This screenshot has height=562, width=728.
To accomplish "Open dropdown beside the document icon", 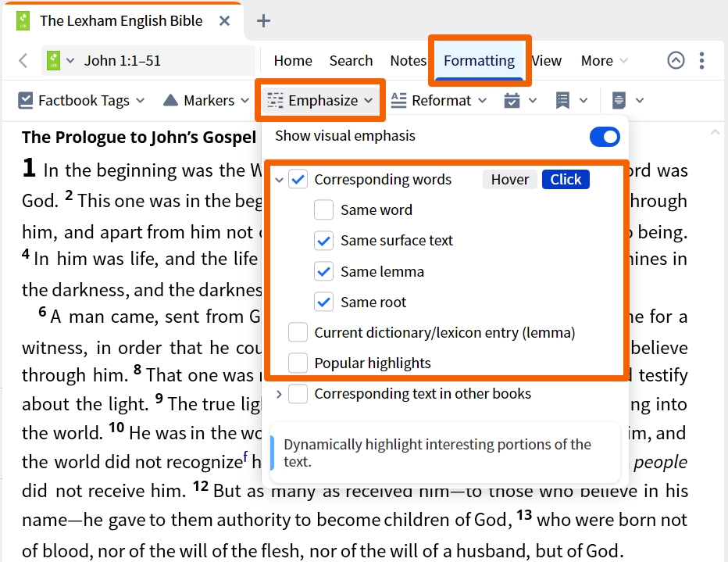I will click(x=639, y=100).
